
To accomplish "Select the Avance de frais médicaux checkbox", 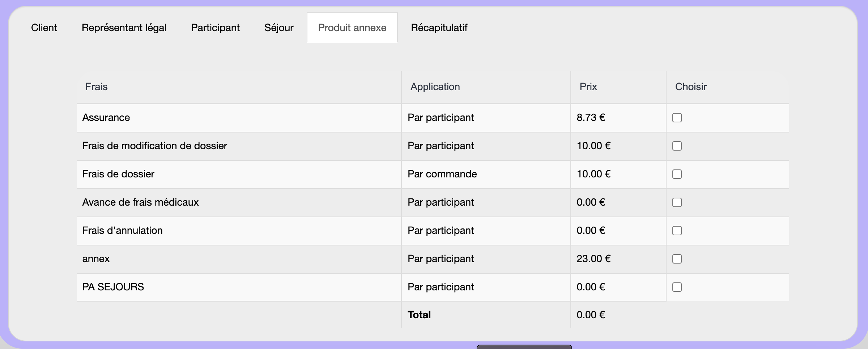I will click(677, 202).
